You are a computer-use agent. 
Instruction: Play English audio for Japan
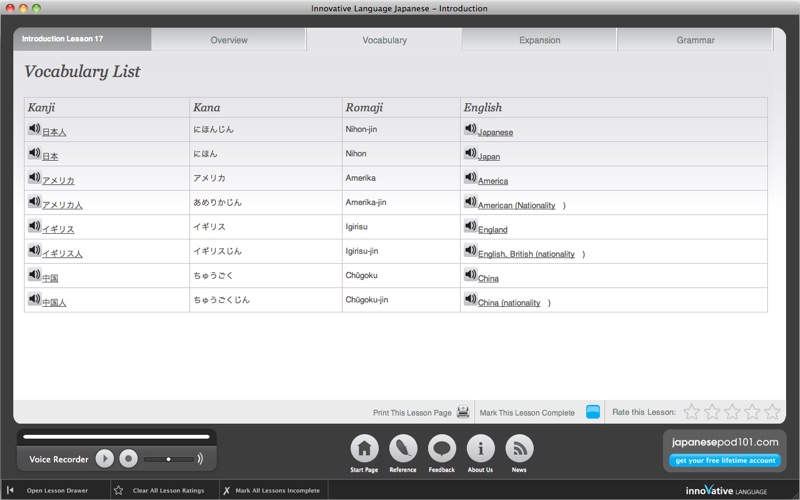[x=470, y=153]
